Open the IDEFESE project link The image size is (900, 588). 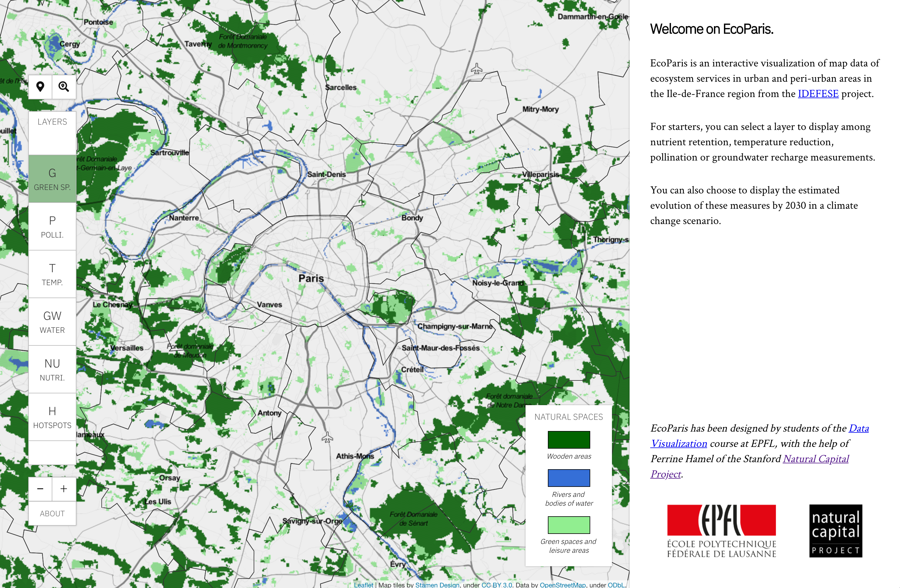click(818, 94)
